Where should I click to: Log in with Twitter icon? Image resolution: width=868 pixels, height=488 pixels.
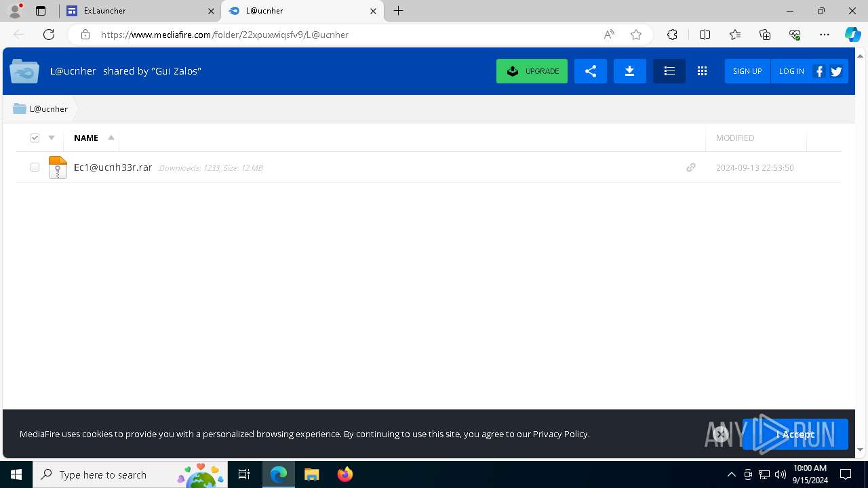pos(836,71)
